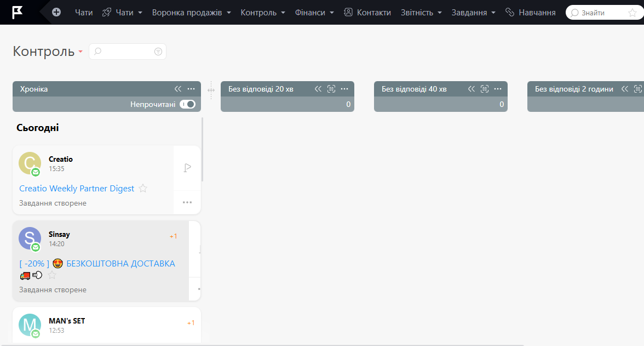
Task: Click the paperclip icon next to Навчання
Action: pyautogui.click(x=510, y=13)
